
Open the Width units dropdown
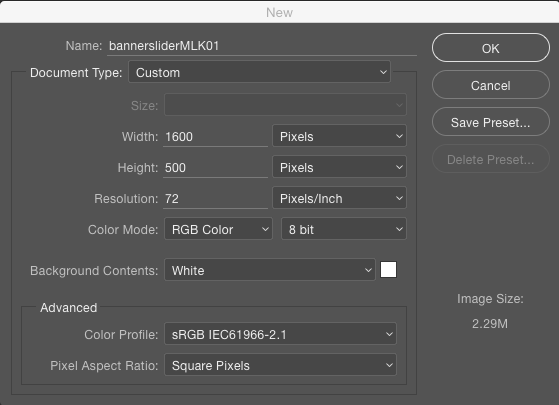click(x=339, y=136)
